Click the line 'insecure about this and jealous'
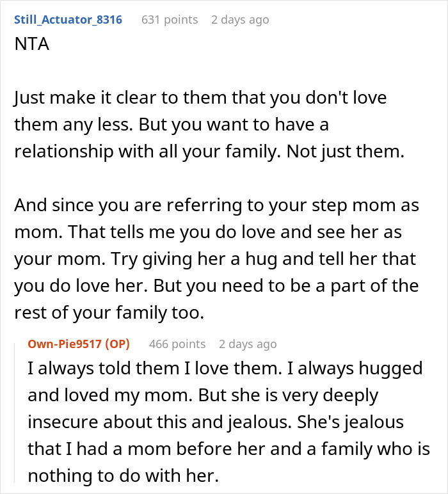 point(216,422)
